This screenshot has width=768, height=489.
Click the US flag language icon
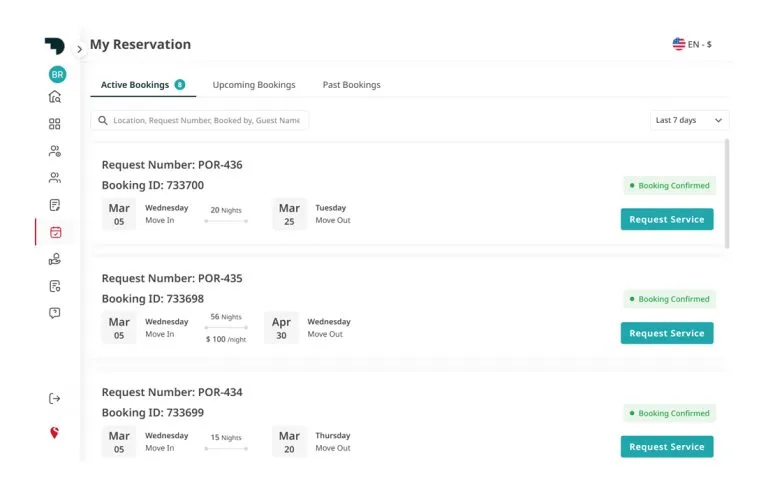point(679,44)
